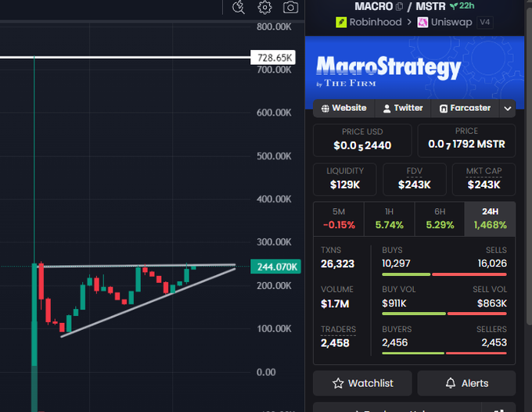Click the MKT CAP $243K box
This screenshot has width=532, height=412.
pos(483,179)
